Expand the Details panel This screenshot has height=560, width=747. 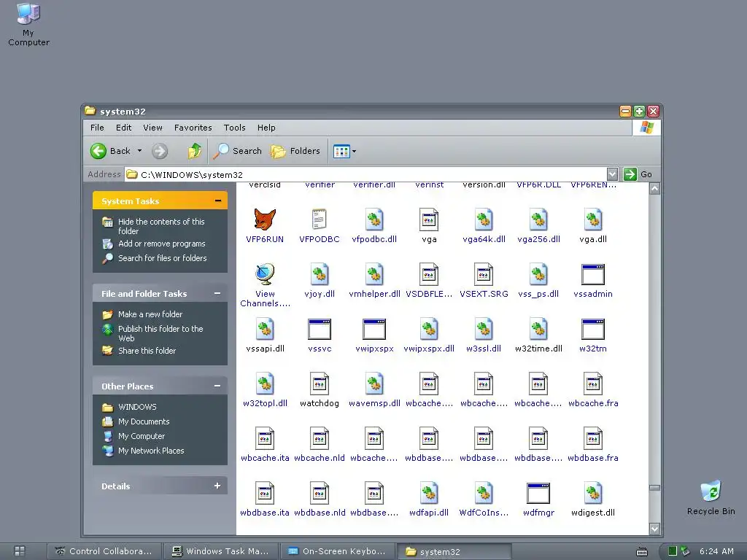tap(217, 486)
